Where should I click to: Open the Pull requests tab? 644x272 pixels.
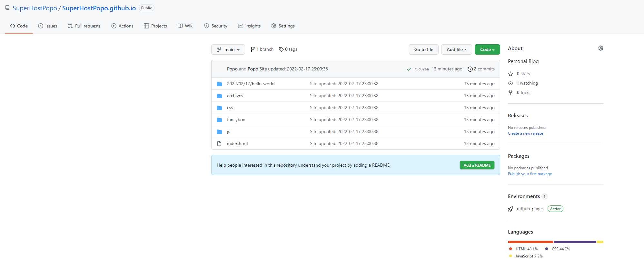(84, 26)
